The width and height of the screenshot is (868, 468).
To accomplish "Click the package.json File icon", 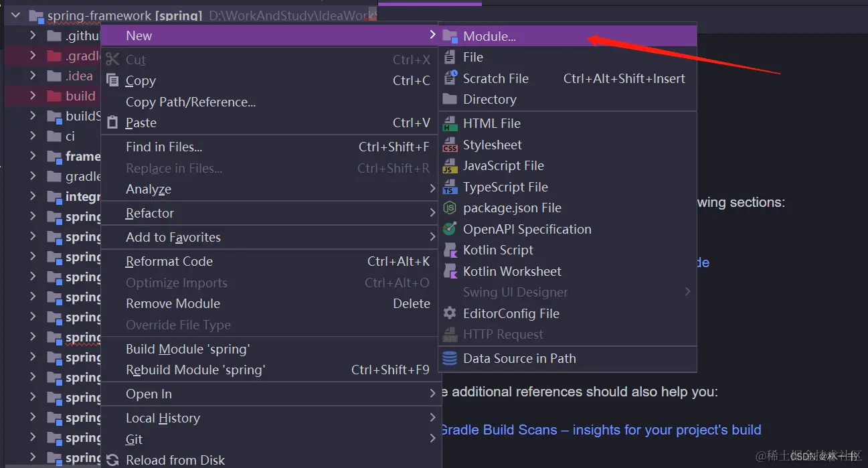I will tap(450, 208).
